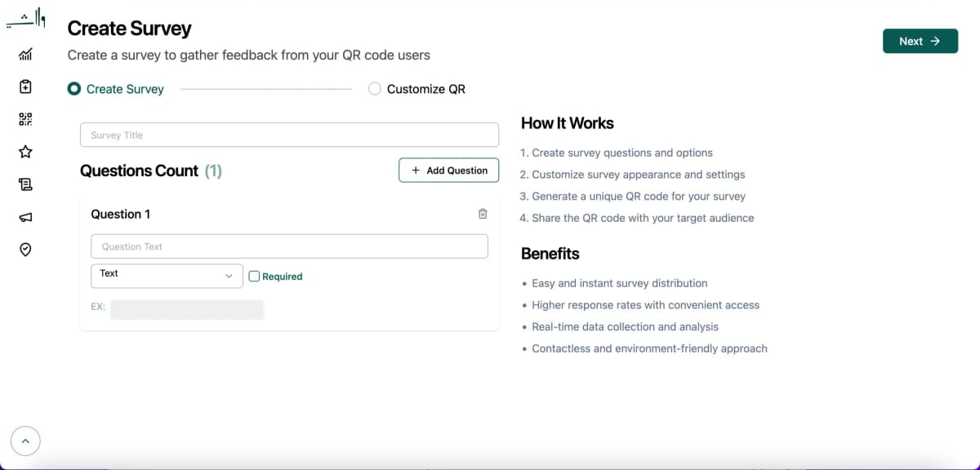Open the location check pin icon

click(25, 250)
